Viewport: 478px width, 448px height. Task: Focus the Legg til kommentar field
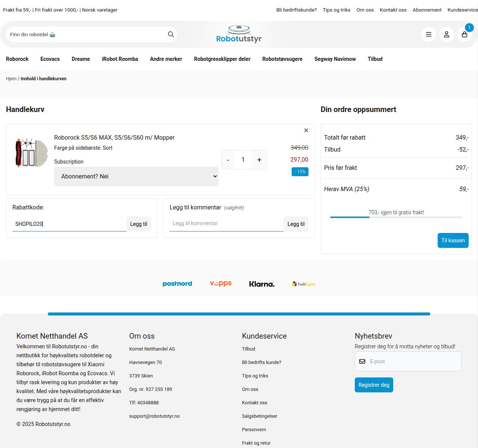[227, 224]
